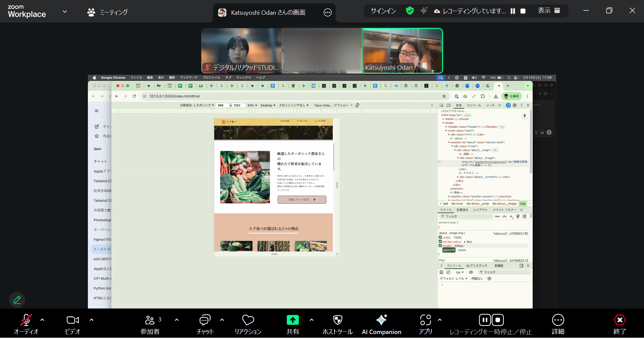Expand audio options arrow
The height and width of the screenshot is (338, 644).
(42, 320)
